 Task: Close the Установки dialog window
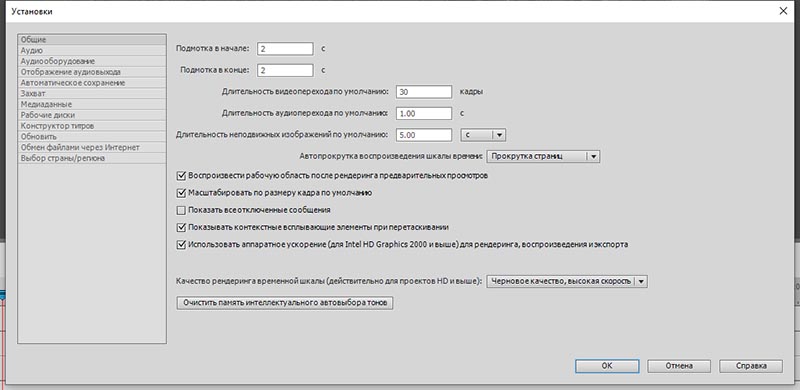pyautogui.click(x=783, y=11)
